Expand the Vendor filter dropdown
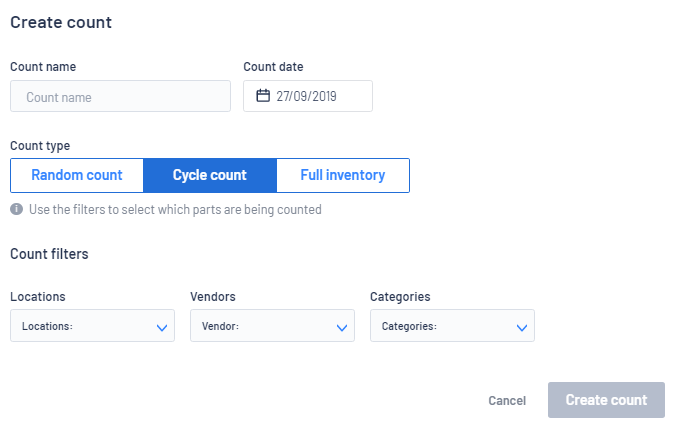 [272, 326]
